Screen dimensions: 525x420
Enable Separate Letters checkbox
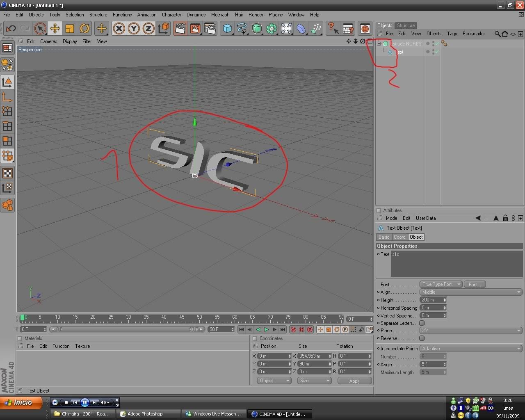coord(422,323)
